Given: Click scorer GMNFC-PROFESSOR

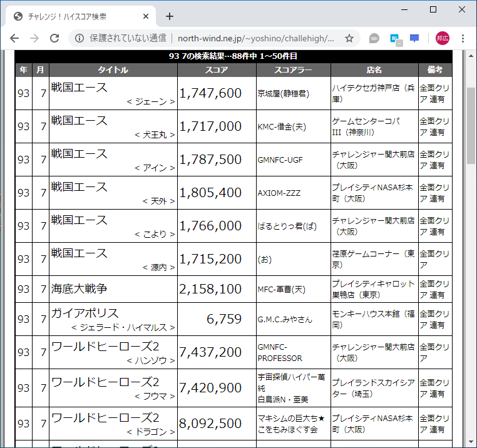Looking at the screenshot, I should point(280,353).
